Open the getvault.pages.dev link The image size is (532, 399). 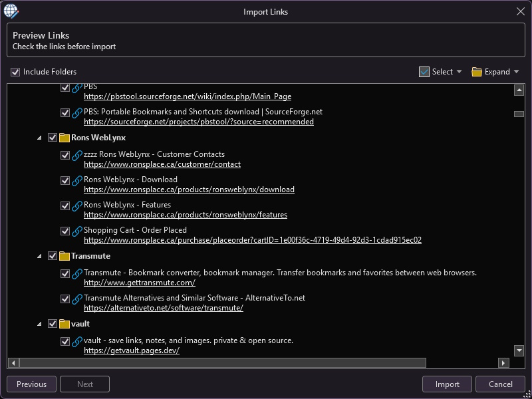131,350
